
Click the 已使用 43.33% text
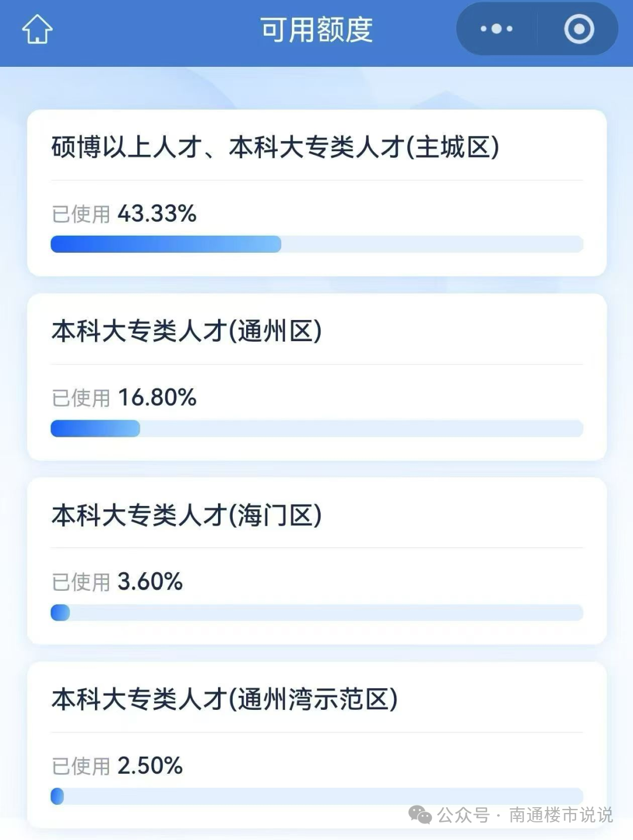(124, 214)
